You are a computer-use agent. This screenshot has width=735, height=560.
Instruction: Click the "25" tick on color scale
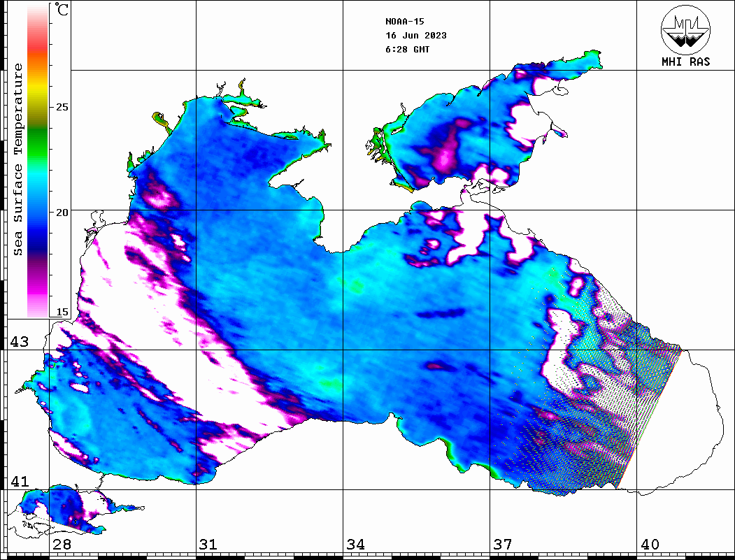62,107
